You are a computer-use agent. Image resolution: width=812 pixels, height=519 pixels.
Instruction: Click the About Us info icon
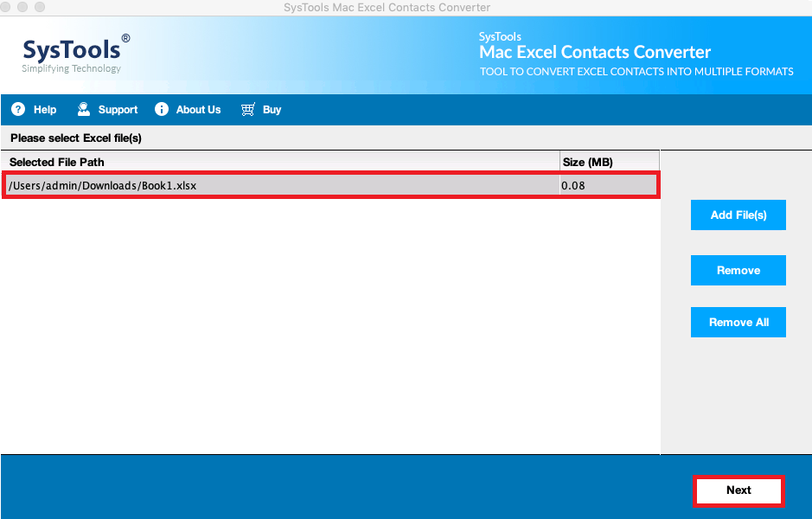click(x=162, y=109)
